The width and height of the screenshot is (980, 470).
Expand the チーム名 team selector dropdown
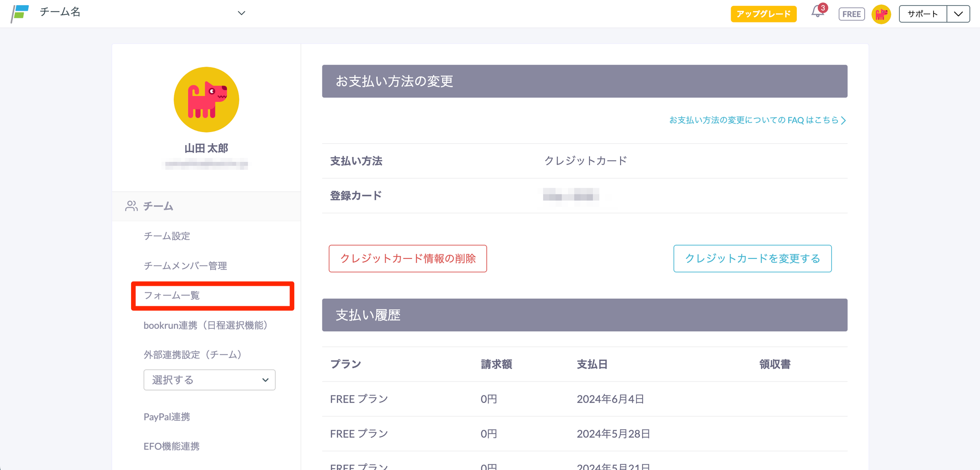click(x=241, y=13)
